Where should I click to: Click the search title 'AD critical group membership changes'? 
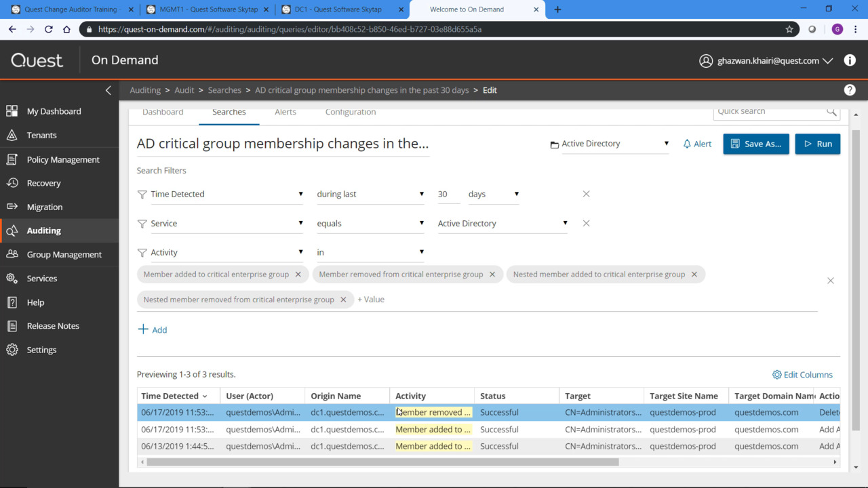tap(283, 144)
